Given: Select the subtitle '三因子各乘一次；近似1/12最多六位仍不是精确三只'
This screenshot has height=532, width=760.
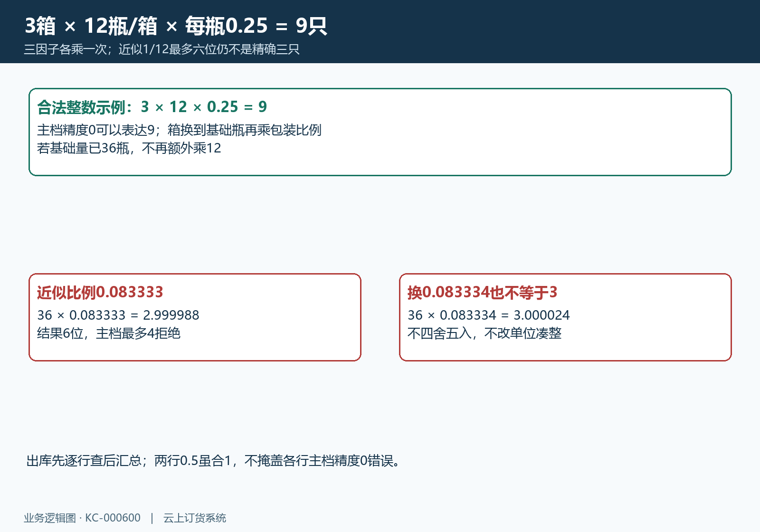Looking at the screenshot, I should (x=161, y=49).
